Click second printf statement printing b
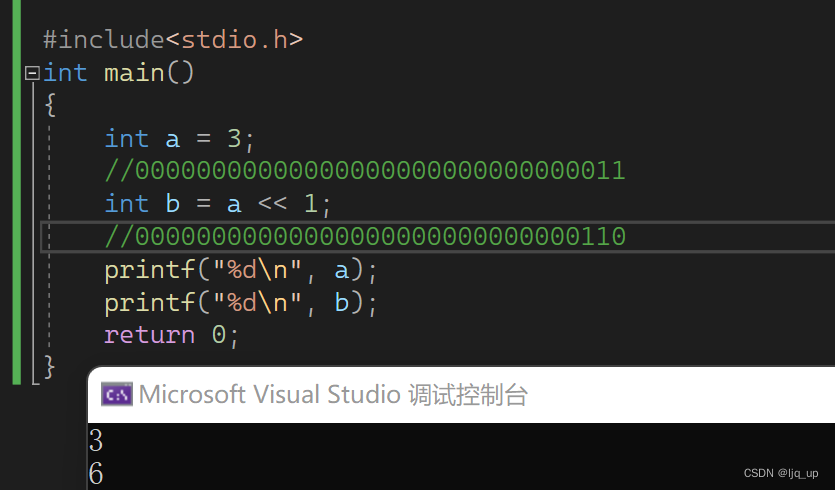The height and width of the screenshot is (490, 835). click(x=241, y=303)
